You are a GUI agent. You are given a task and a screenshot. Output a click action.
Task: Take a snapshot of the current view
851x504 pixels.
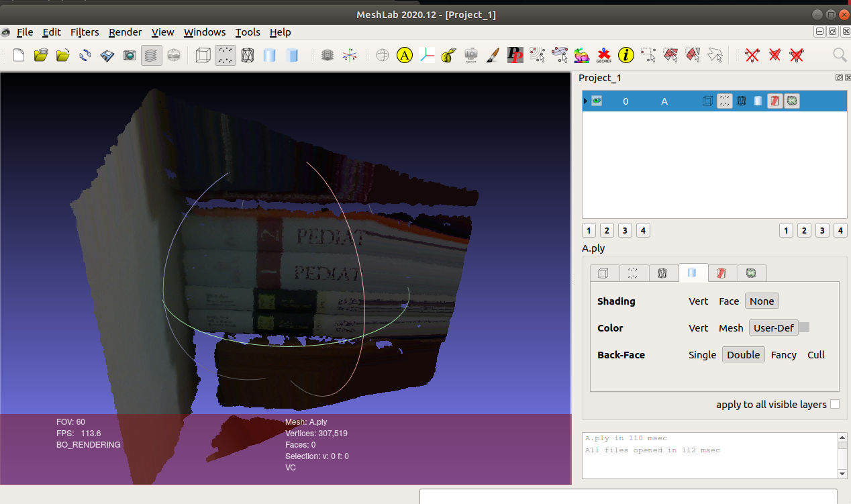coord(128,55)
